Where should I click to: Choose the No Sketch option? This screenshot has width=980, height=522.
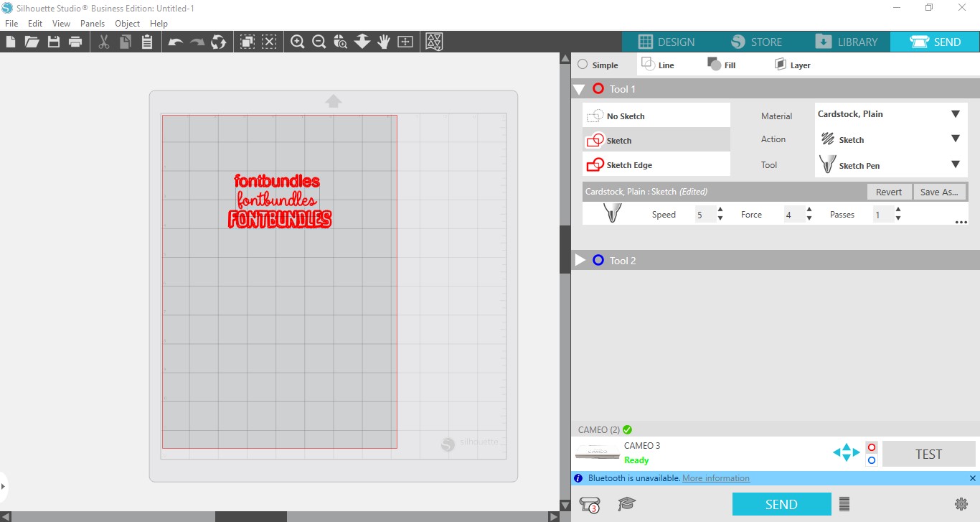(x=656, y=116)
